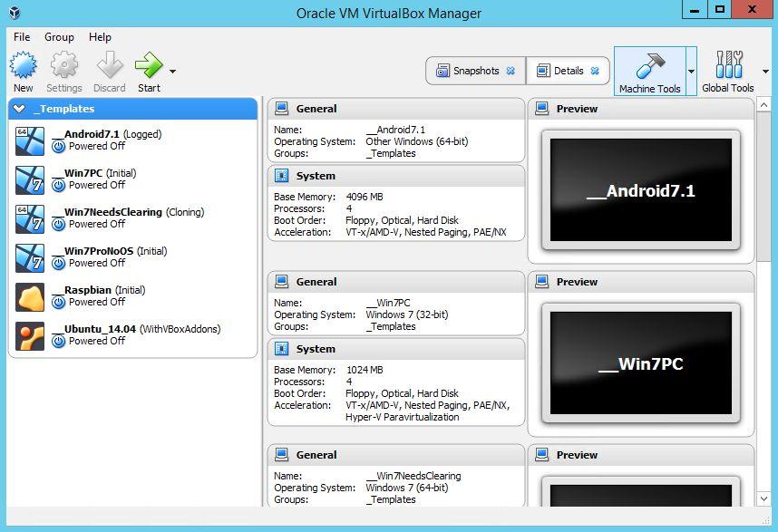The image size is (778, 532).
Task: Click General header icon for __Win7NeedsClearing
Action: tap(281, 454)
